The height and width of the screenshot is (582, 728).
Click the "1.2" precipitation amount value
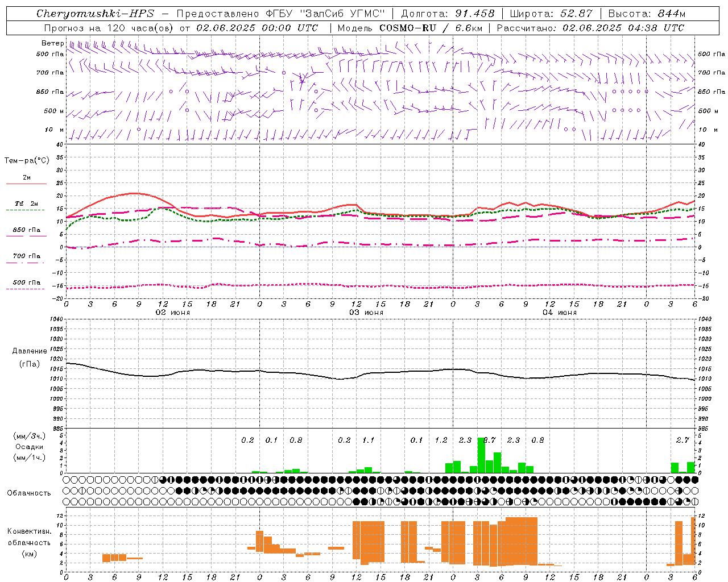pyautogui.click(x=441, y=440)
